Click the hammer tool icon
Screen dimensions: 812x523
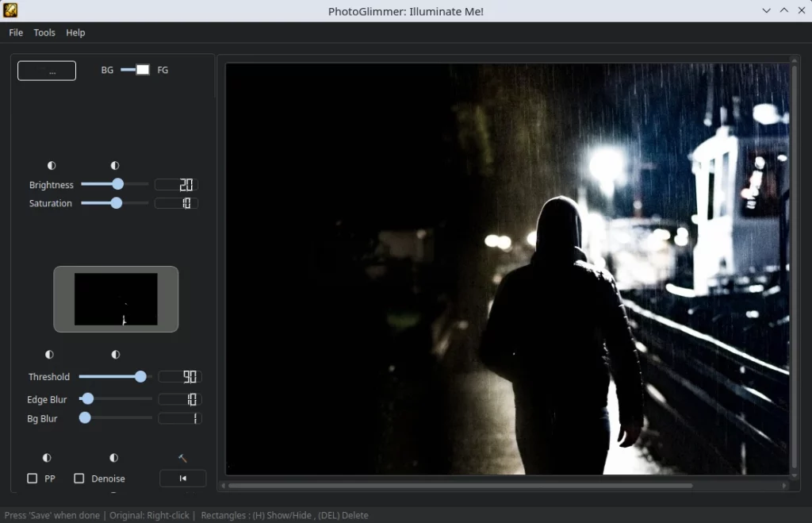coord(182,458)
